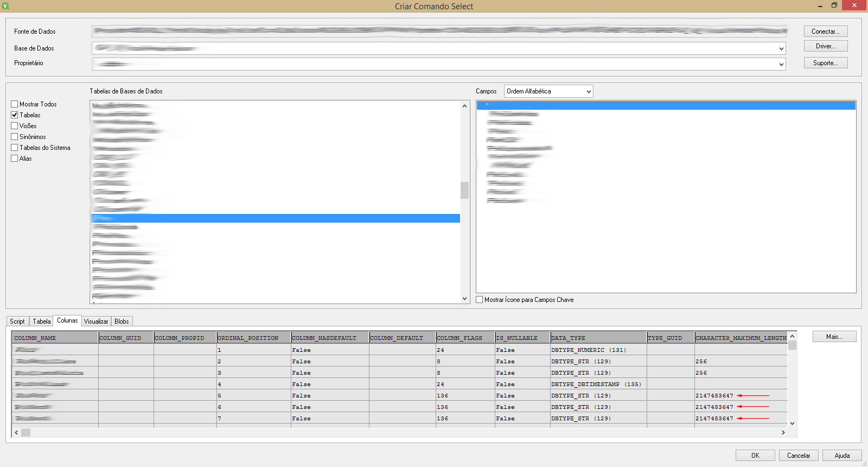
Task: Enable Tabelas do Sistema checkbox
Action: point(15,148)
